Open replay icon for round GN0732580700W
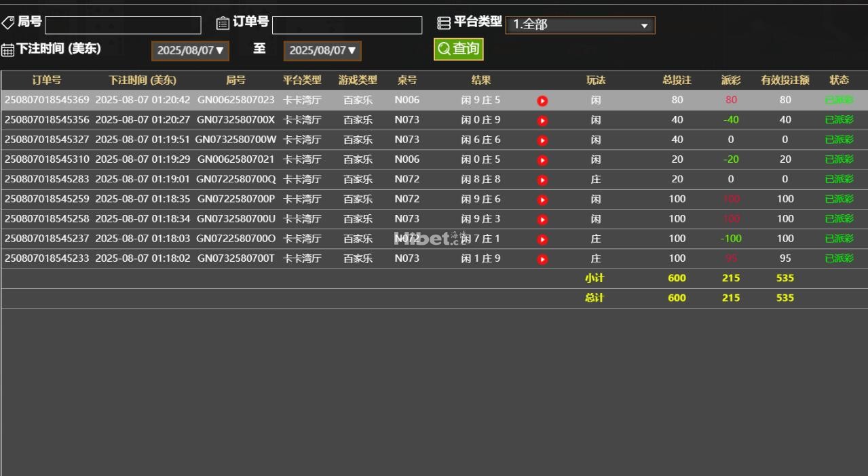Image resolution: width=868 pixels, height=476 pixels. [x=542, y=140]
